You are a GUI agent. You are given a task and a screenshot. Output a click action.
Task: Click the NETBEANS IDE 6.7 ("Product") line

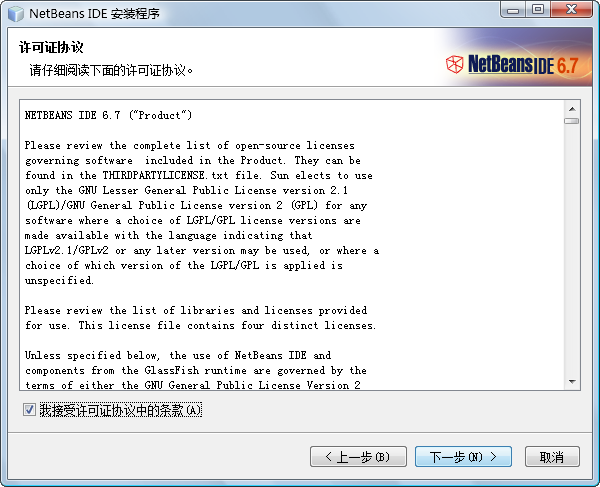(x=108, y=115)
